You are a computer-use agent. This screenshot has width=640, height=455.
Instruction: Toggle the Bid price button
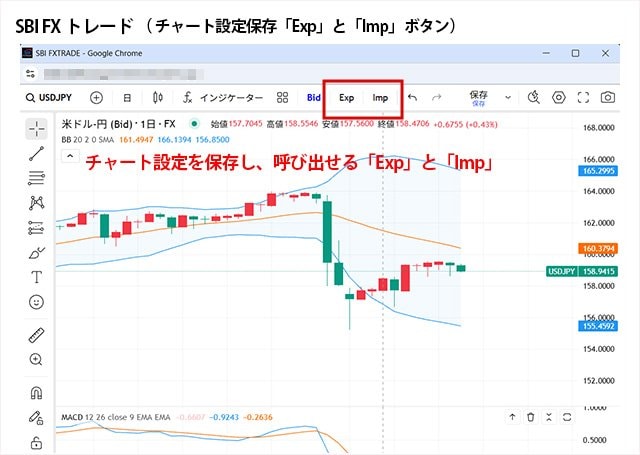(313, 98)
